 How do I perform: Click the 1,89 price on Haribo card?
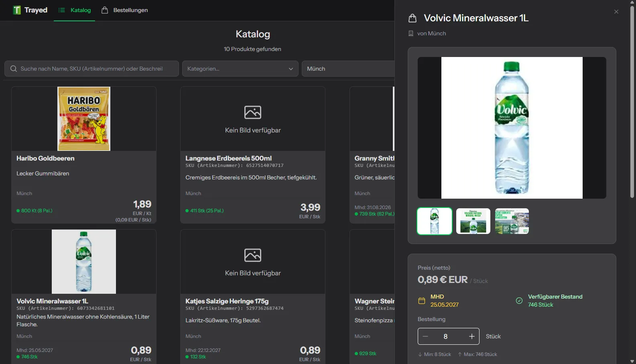pyautogui.click(x=142, y=204)
